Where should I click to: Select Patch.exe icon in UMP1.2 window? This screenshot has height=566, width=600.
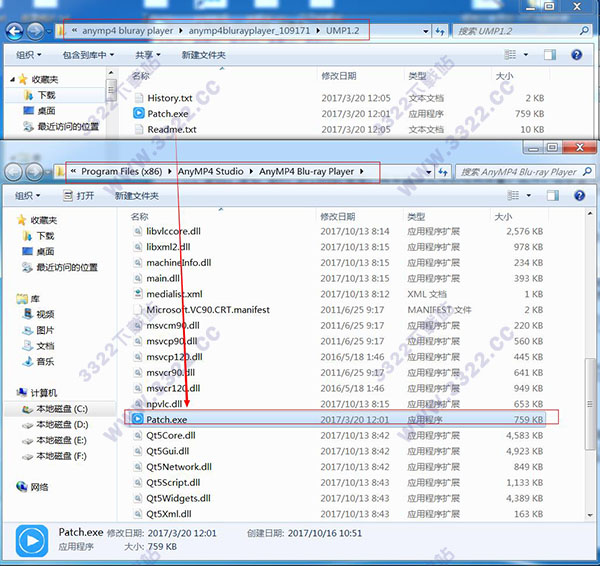pyautogui.click(x=139, y=113)
